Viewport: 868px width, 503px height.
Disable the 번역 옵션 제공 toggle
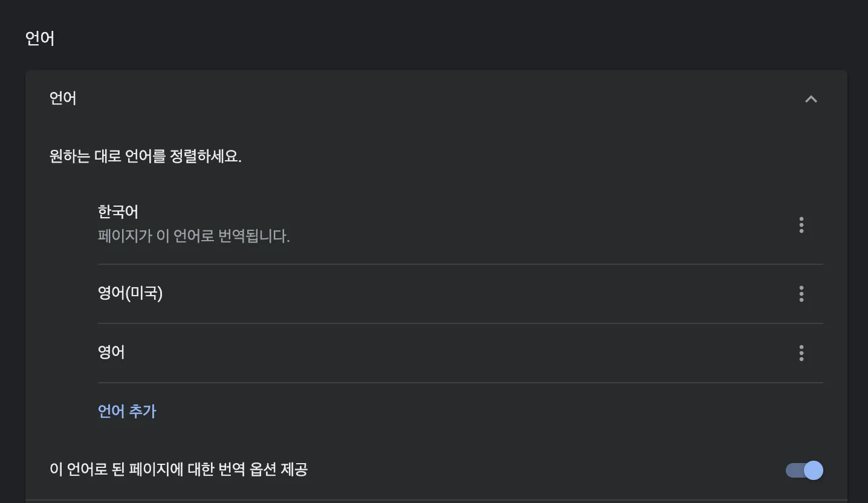click(x=805, y=470)
